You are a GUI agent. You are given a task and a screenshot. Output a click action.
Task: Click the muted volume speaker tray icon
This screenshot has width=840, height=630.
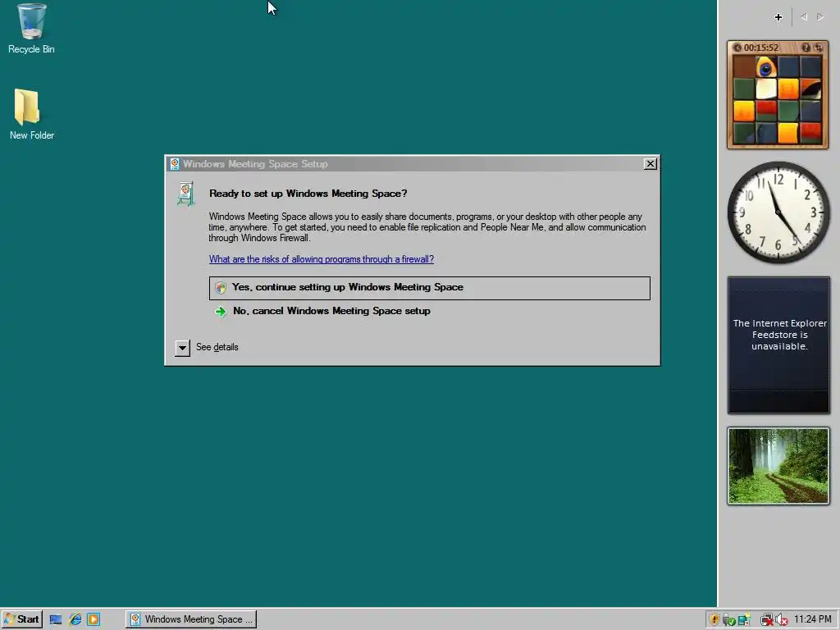pyautogui.click(x=782, y=620)
